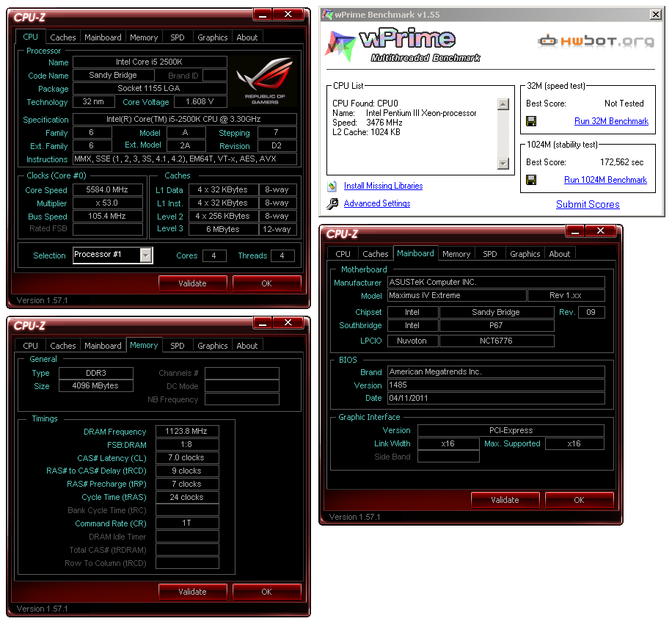Open Graphics tab in the top CPU-Z window
This screenshot has width=672, height=624.
212,37
